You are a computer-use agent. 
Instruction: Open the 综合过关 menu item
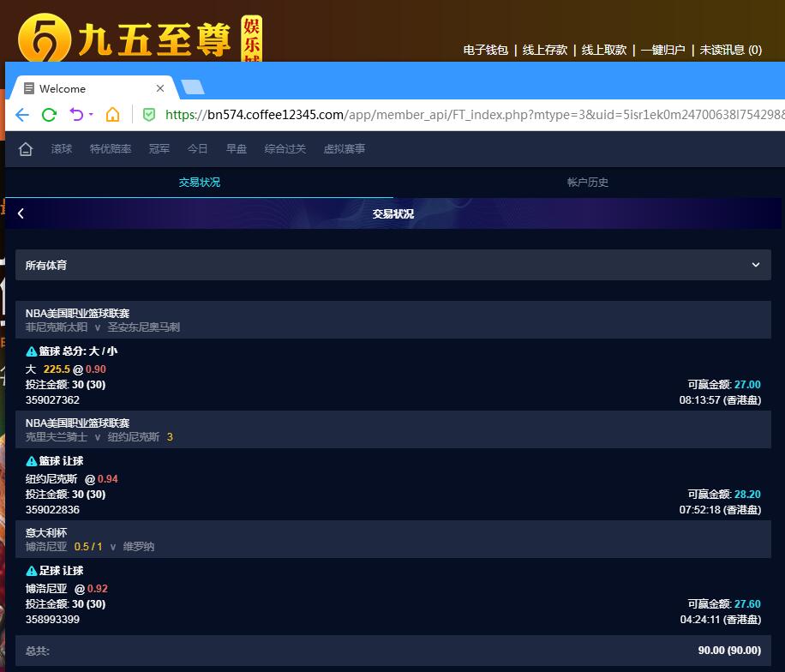(x=285, y=149)
